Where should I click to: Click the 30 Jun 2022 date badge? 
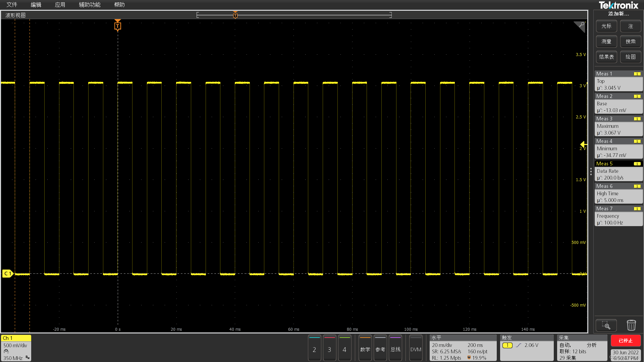[626, 355]
